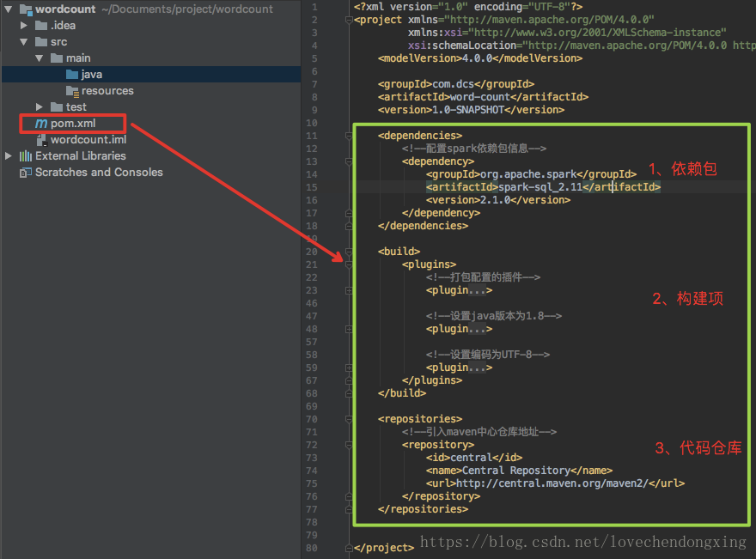Fold the plugins block at line 21

[x=349, y=264]
